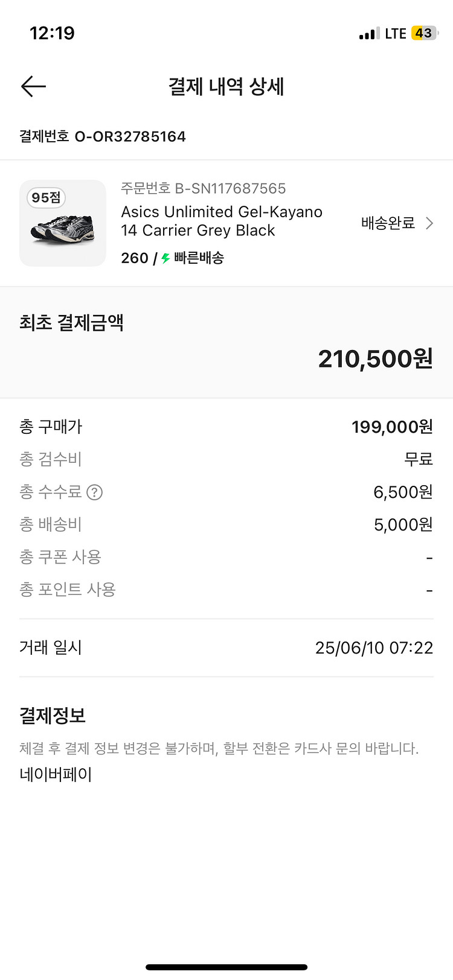Tap the 네이버페이 payment method
This screenshot has height=980, width=453.
point(56,774)
